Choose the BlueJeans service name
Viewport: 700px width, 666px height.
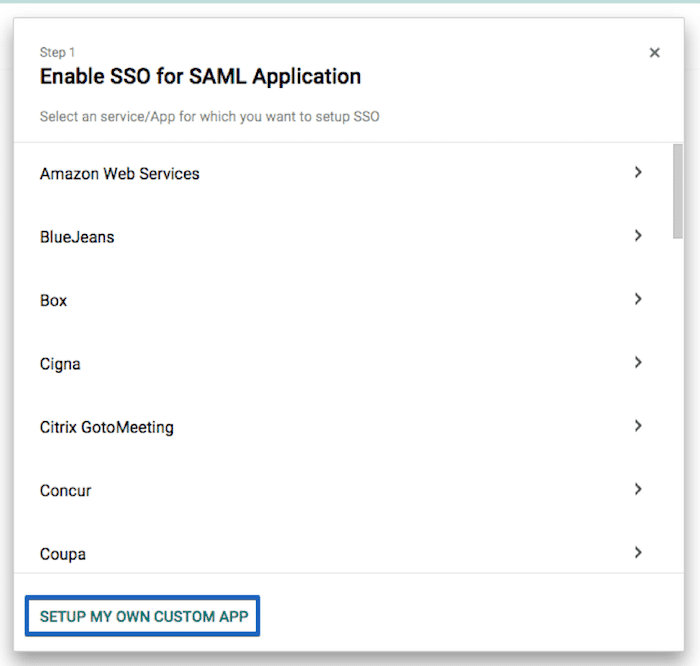tap(77, 237)
